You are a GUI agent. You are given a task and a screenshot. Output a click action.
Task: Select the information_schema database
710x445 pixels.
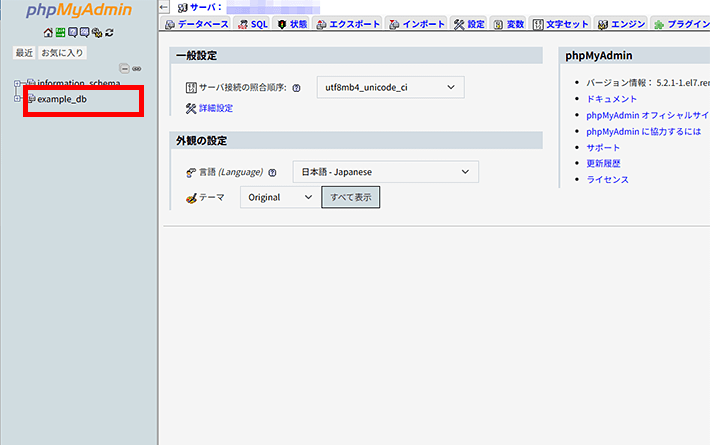tap(79, 83)
